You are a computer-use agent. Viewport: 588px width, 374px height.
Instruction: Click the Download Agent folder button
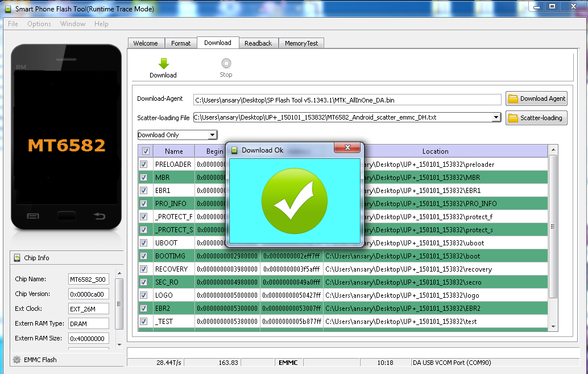(x=536, y=98)
